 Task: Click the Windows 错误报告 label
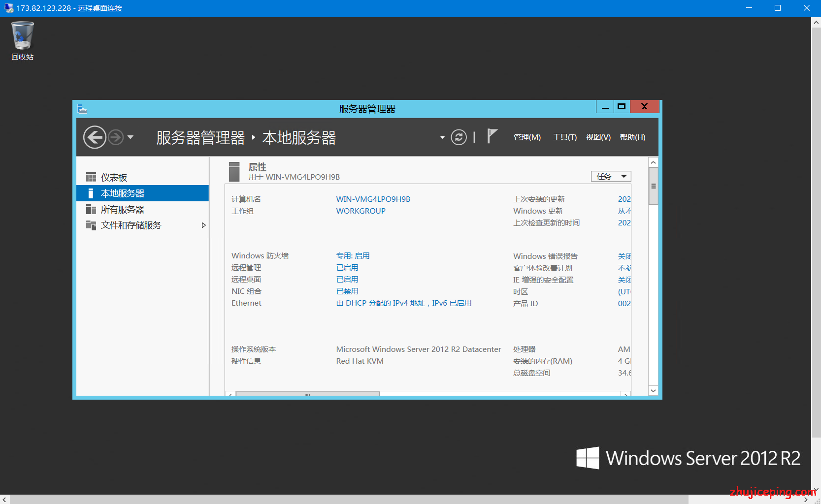coord(545,256)
